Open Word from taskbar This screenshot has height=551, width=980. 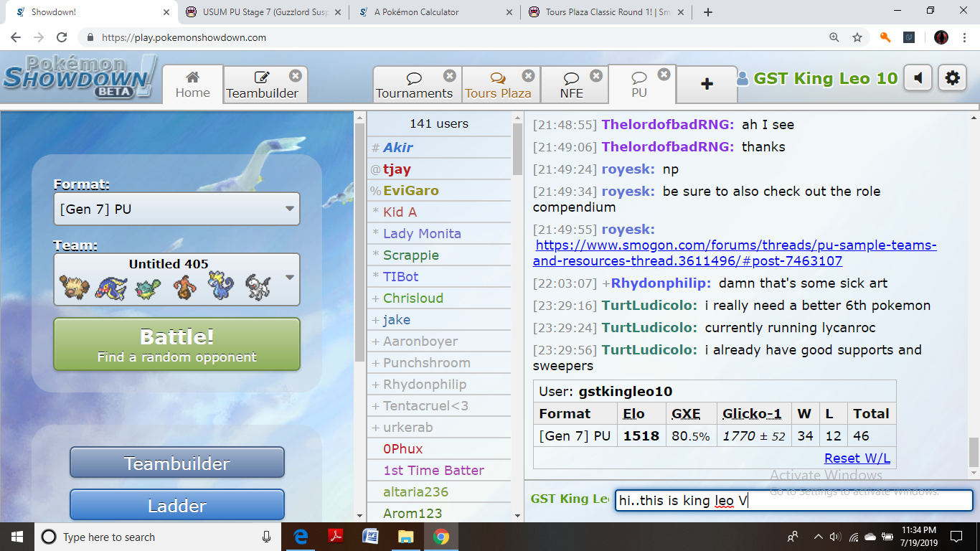point(371,537)
